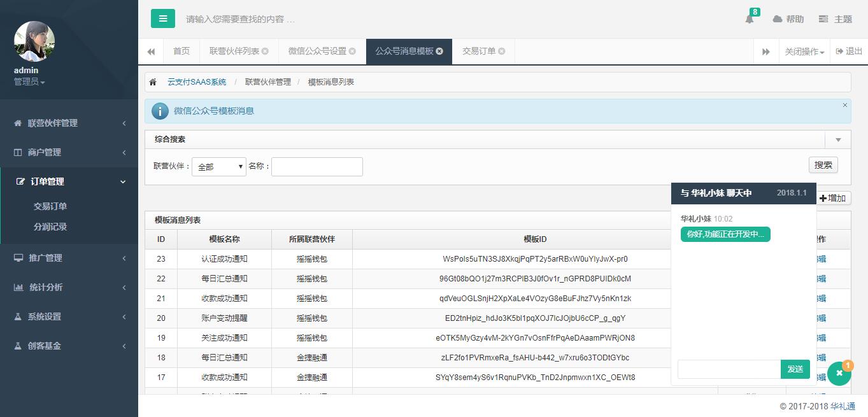This screenshot has height=417, width=868.
Task: Click the forward tab-scroll double arrow
Action: [766, 52]
